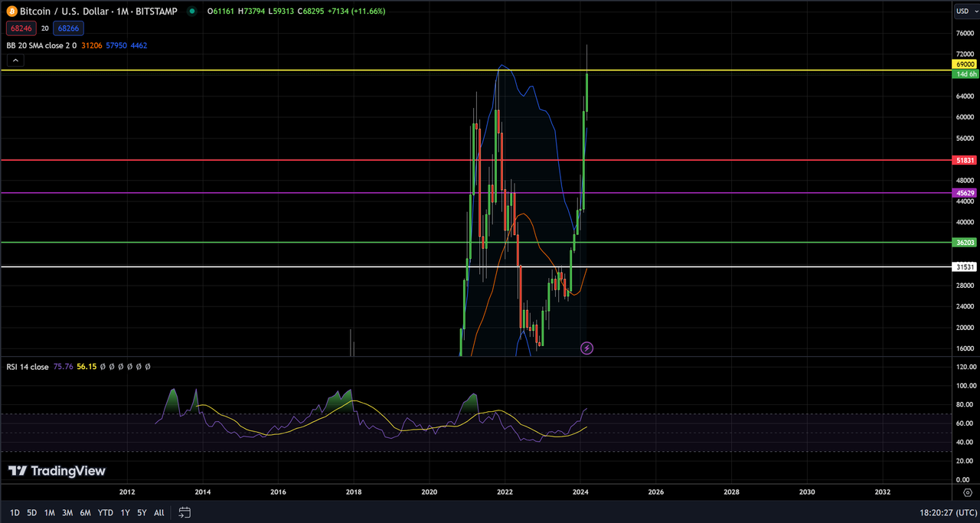Viewport: 980px width, 523px height.
Task: Click 76000 on the price scale
Action: click(964, 33)
